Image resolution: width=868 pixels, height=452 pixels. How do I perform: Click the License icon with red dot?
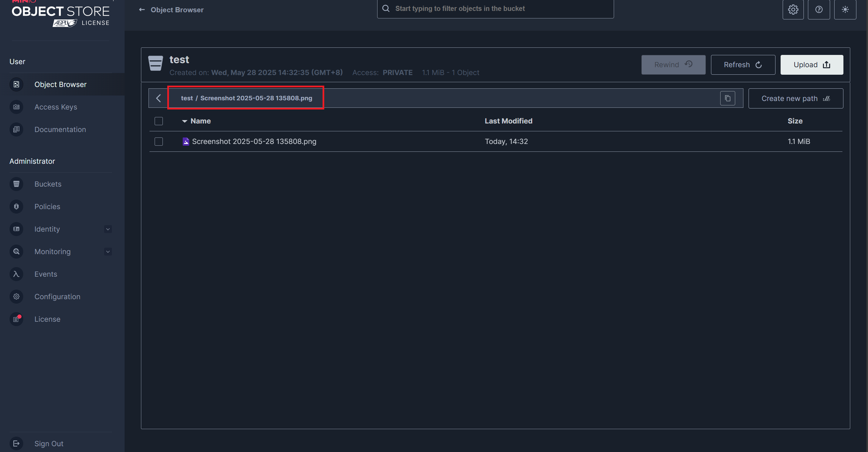[16, 319]
